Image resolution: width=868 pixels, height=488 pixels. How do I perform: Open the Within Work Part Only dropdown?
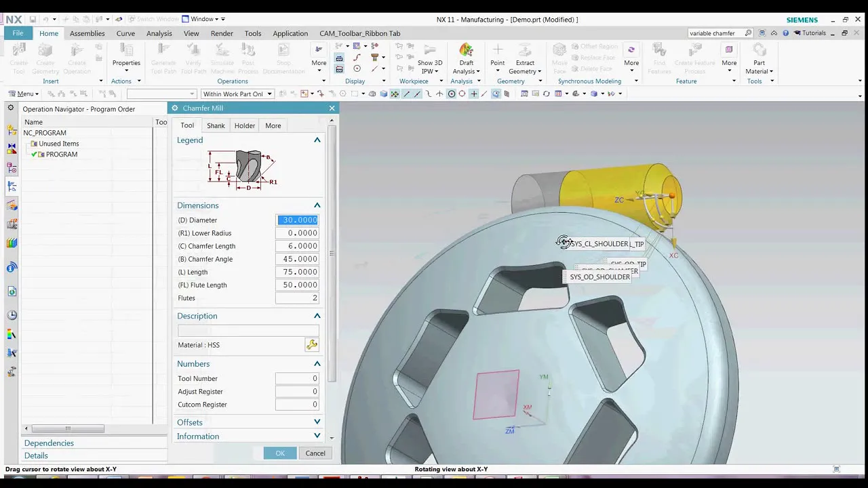pos(237,94)
